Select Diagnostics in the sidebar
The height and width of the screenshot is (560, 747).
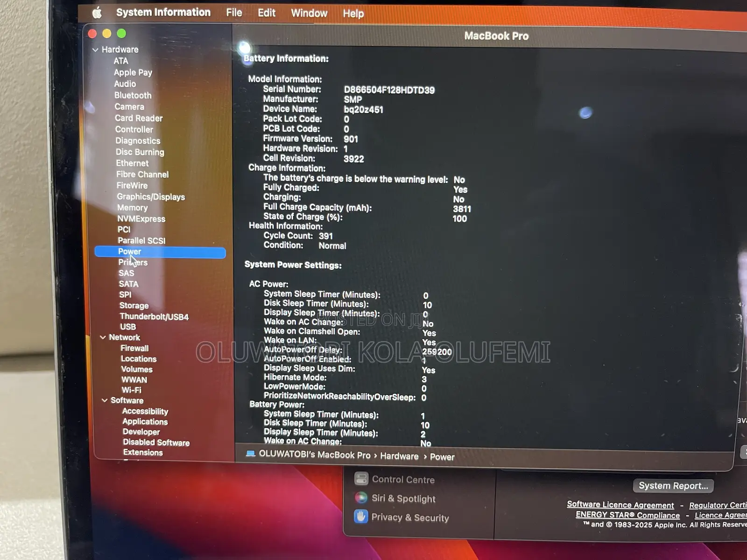[x=138, y=141]
